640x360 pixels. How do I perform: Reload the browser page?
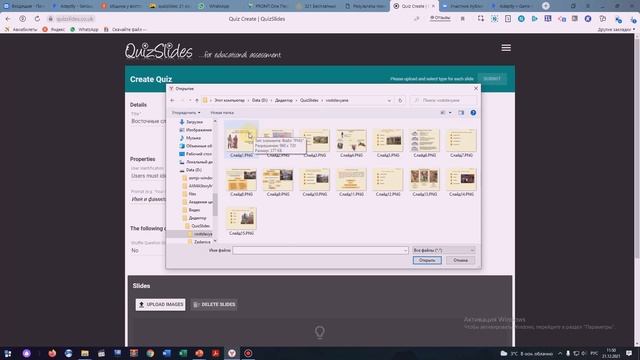[x=37, y=19]
